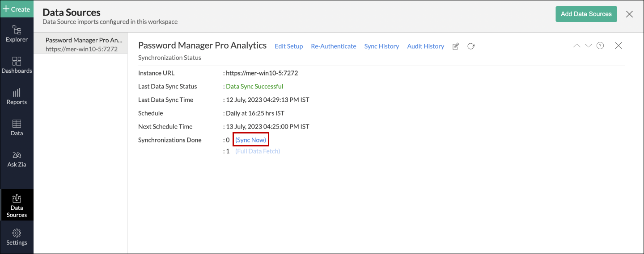Screen dimensions: 644x254
Task: Open the Ask Zia assistant
Action: (17, 159)
